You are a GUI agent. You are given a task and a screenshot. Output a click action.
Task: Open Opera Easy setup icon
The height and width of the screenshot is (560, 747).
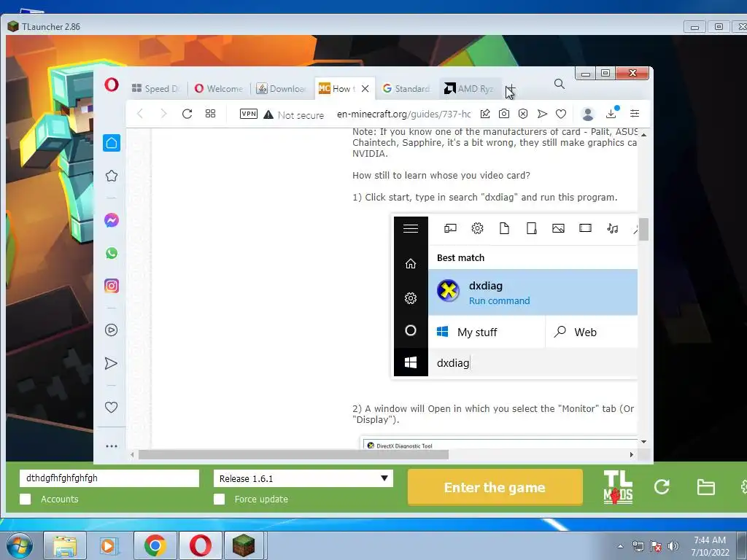[635, 113]
